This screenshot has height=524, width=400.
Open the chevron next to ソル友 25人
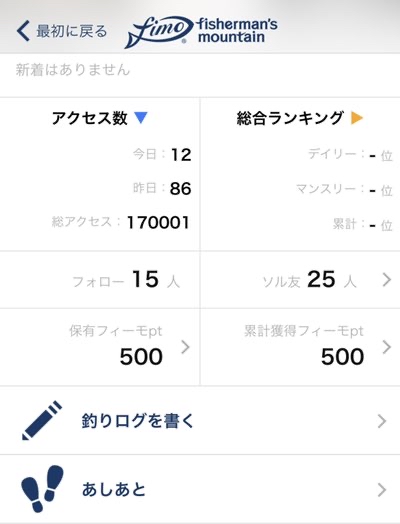tap(386, 280)
